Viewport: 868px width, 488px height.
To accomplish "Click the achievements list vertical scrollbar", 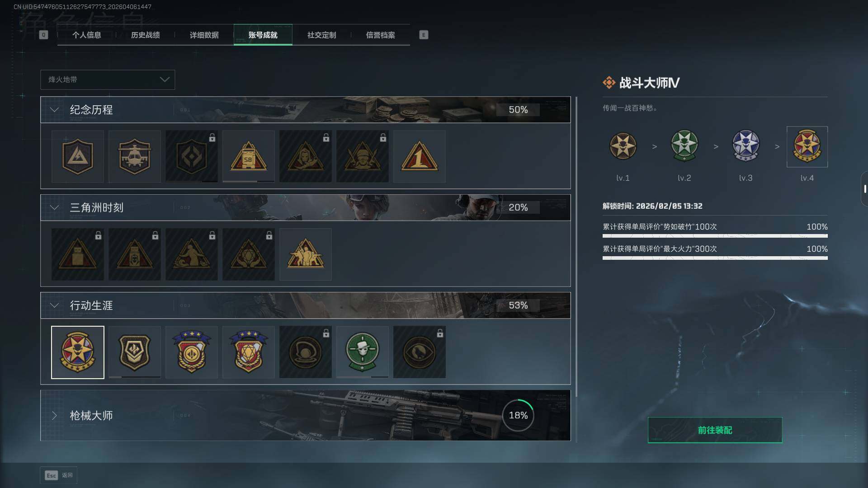I will [576, 269].
